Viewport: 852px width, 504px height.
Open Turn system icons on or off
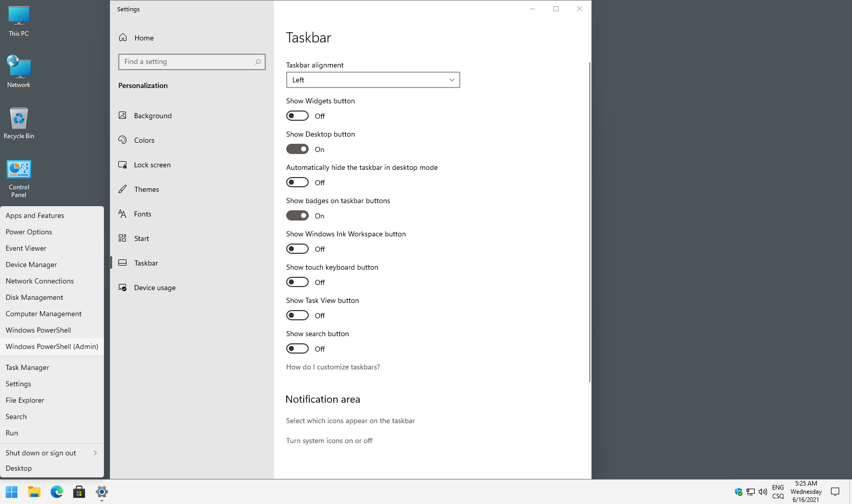(x=329, y=441)
